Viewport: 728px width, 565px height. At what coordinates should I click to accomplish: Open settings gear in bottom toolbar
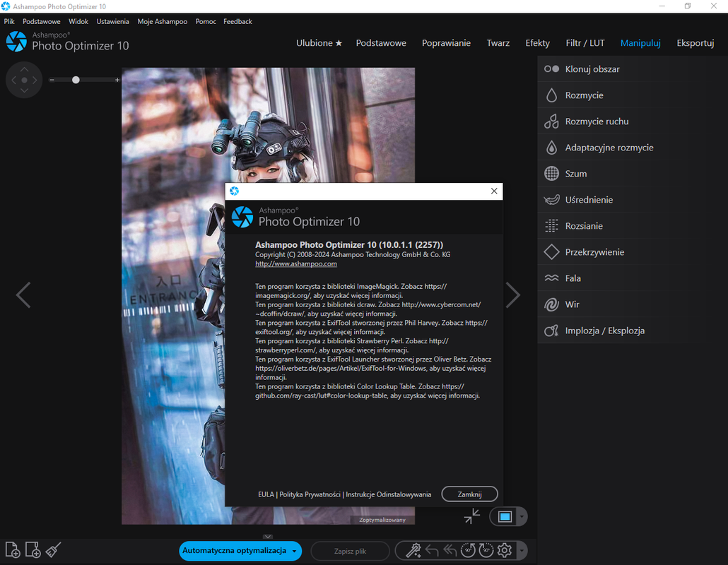coord(505,551)
